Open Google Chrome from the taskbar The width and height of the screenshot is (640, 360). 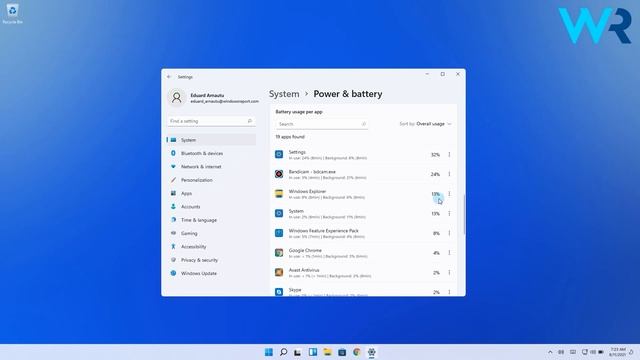click(357, 352)
